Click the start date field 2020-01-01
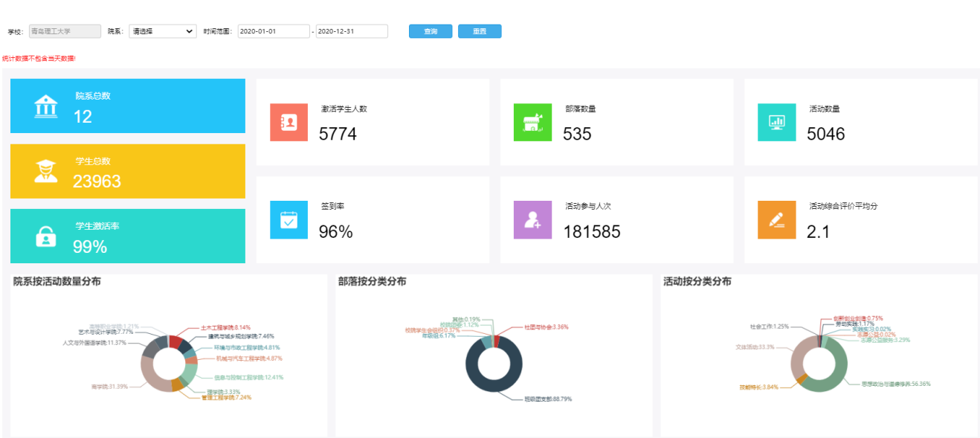Viewport: 980px width, 438px height. [x=274, y=31]
